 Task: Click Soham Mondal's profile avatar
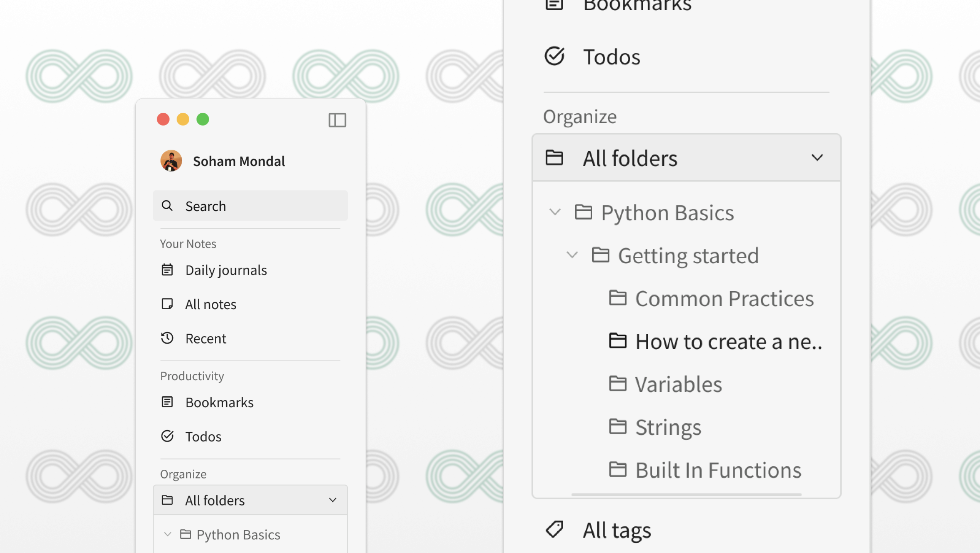click(171, 160)
